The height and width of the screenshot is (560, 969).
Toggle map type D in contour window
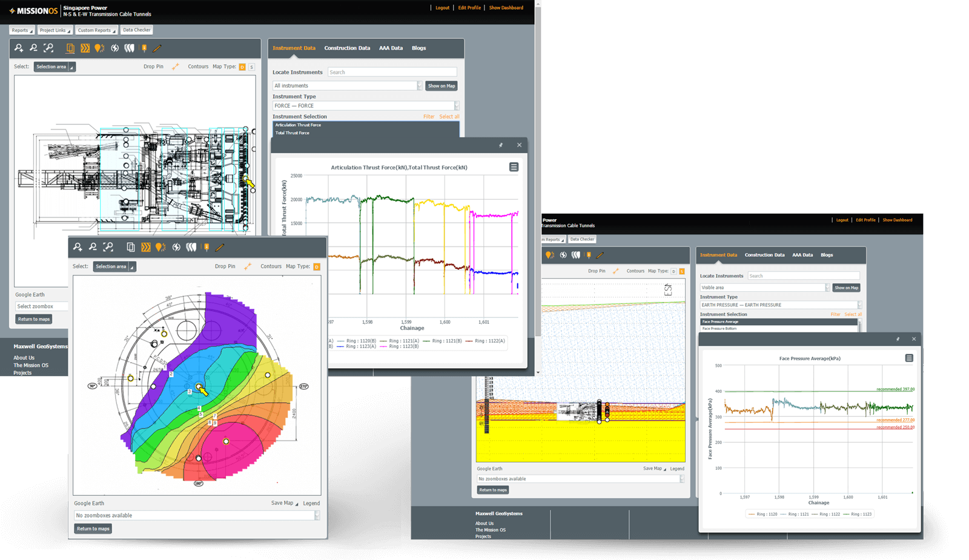317,266
